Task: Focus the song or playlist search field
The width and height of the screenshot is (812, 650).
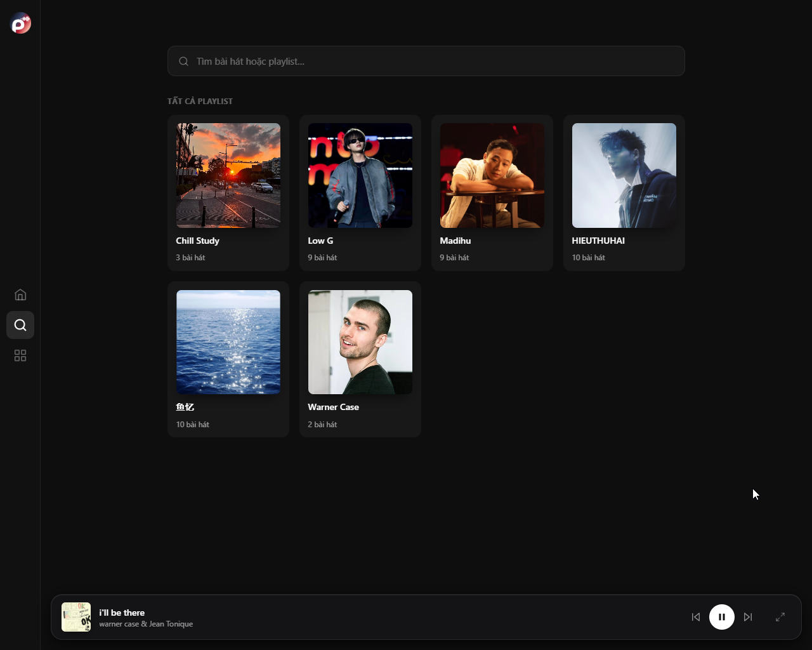Action: pos(426,61)
